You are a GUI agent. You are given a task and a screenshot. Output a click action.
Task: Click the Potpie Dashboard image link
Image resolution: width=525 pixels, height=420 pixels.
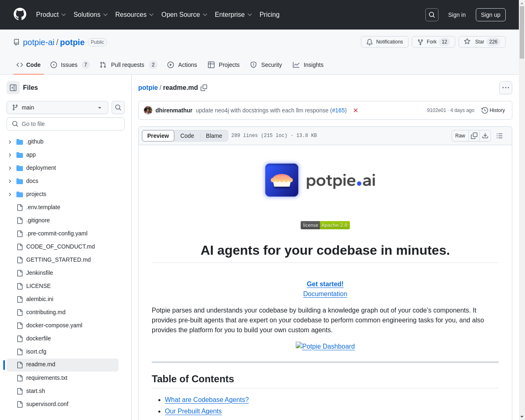point(325,346)
